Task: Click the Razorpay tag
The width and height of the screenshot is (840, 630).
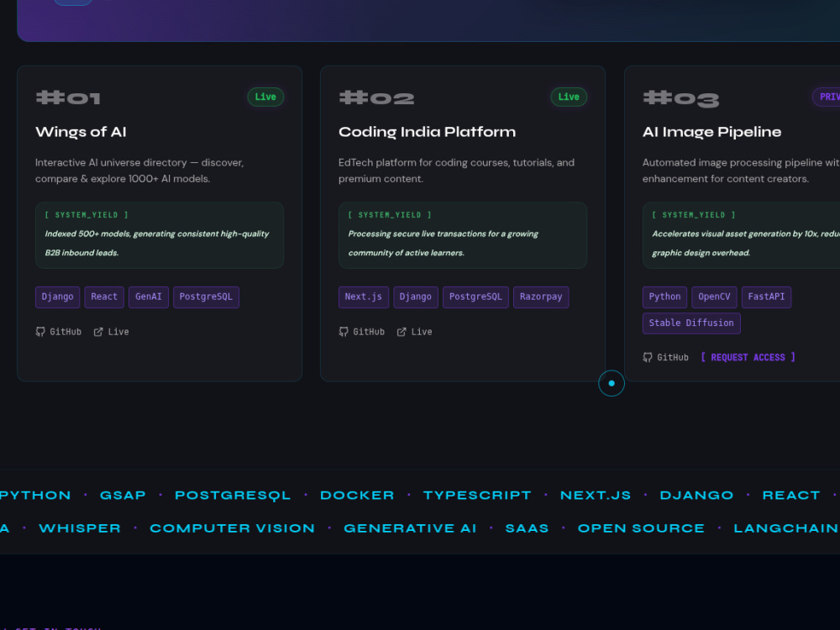Action: tap(541, 297)
